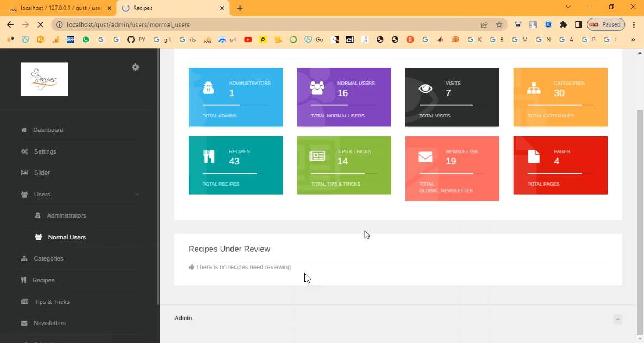This screenshot has height=343, width=644.
Task: Collapse the Users submenu chevron
Action: [x=137, y=194]
